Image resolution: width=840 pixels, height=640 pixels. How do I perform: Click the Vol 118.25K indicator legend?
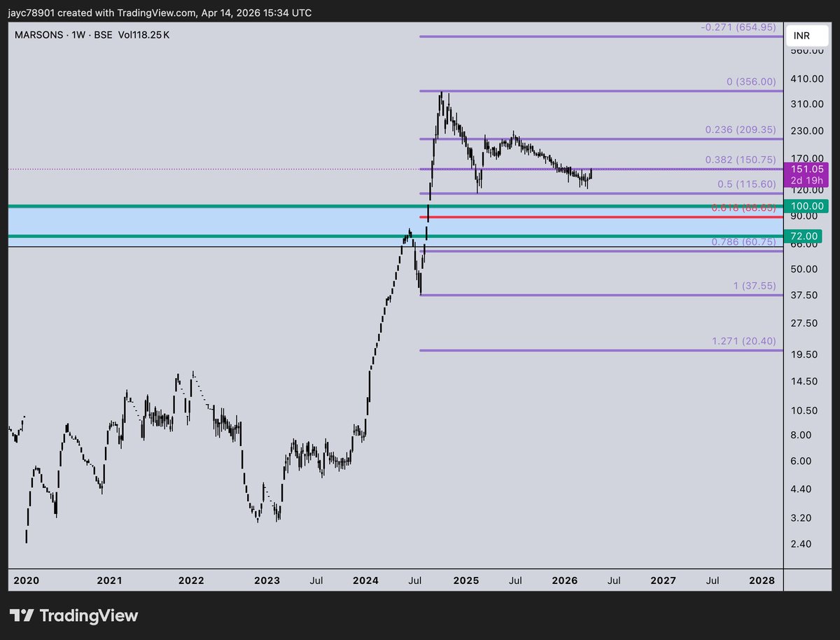click(x=145, y=34)
